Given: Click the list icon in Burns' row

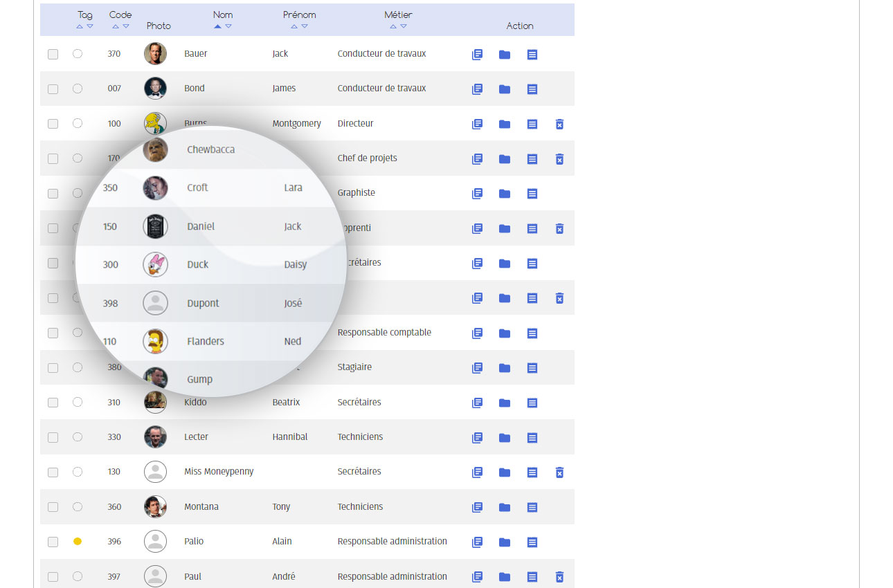Looking at the screenshot, I should 532,125.
